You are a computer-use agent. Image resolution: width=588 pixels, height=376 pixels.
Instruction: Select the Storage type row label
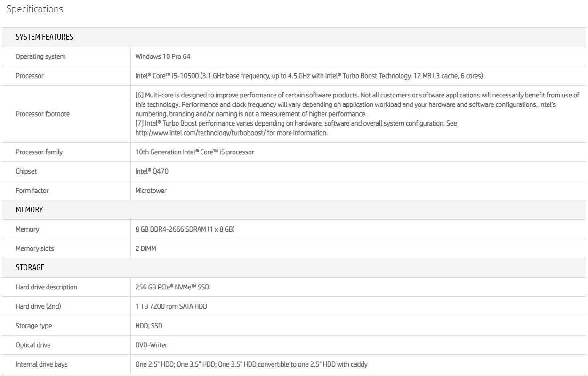34,326
